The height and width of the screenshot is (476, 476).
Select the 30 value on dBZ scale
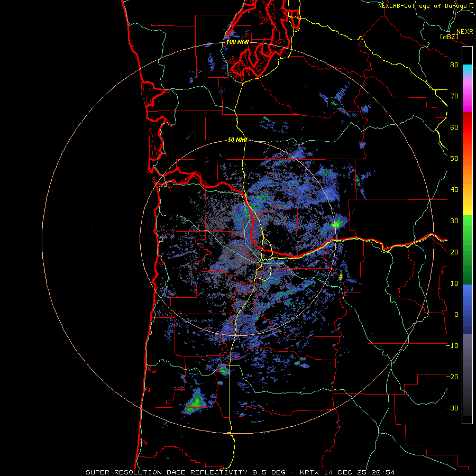click(454, 221)
